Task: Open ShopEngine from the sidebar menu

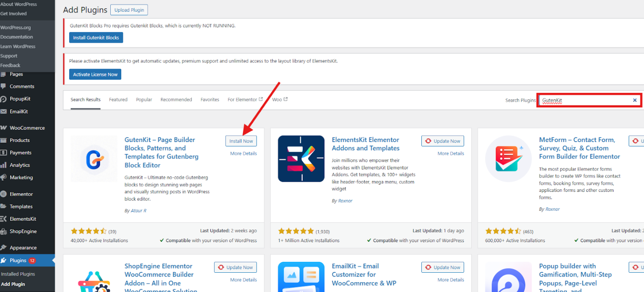Action: [23, 231]
